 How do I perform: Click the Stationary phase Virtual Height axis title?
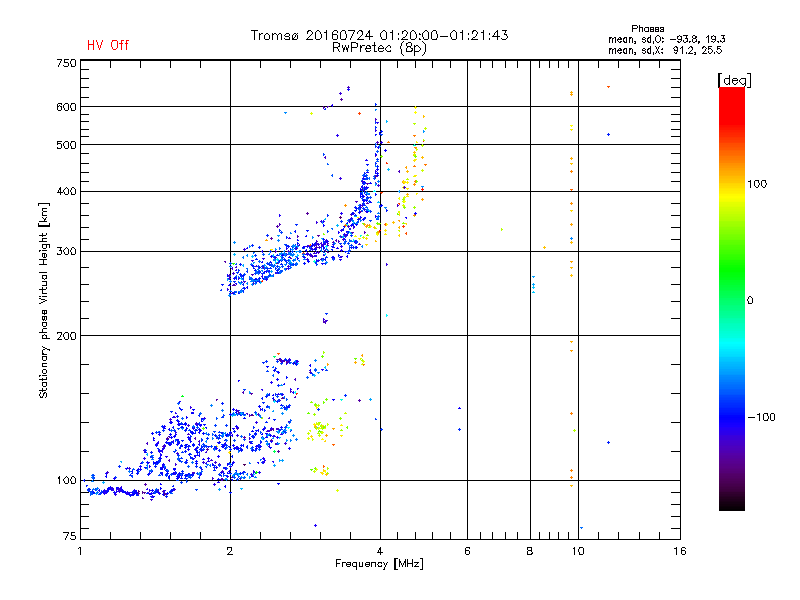(x=44, y=300)
